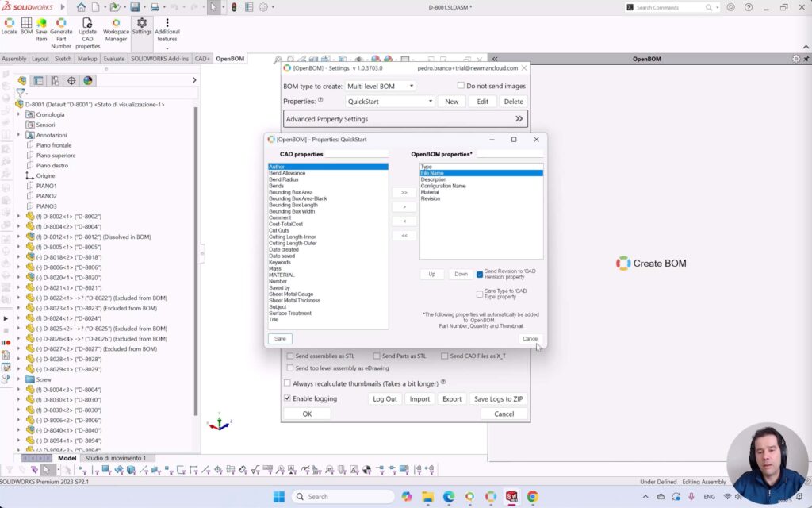Open the BOM type to create dropdown

(x=380, y=86)
